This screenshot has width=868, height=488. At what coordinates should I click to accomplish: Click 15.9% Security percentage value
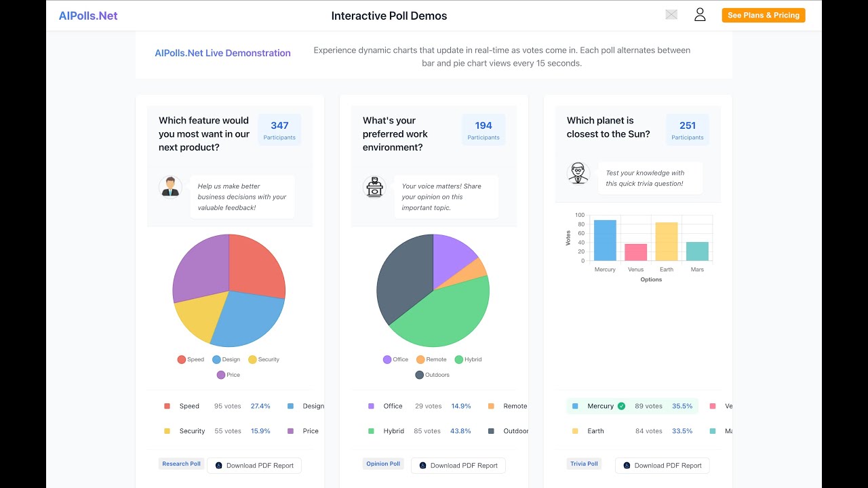point(260,431)
